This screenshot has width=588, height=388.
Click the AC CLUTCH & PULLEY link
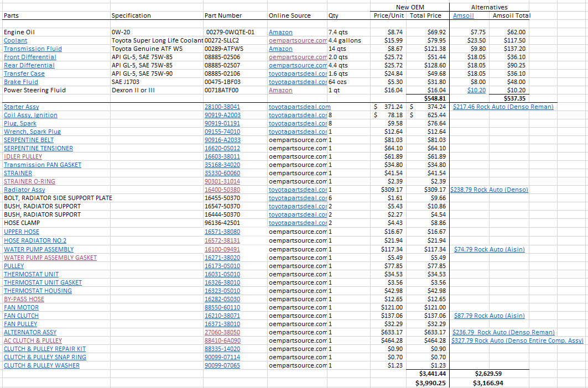coord(33,340)
